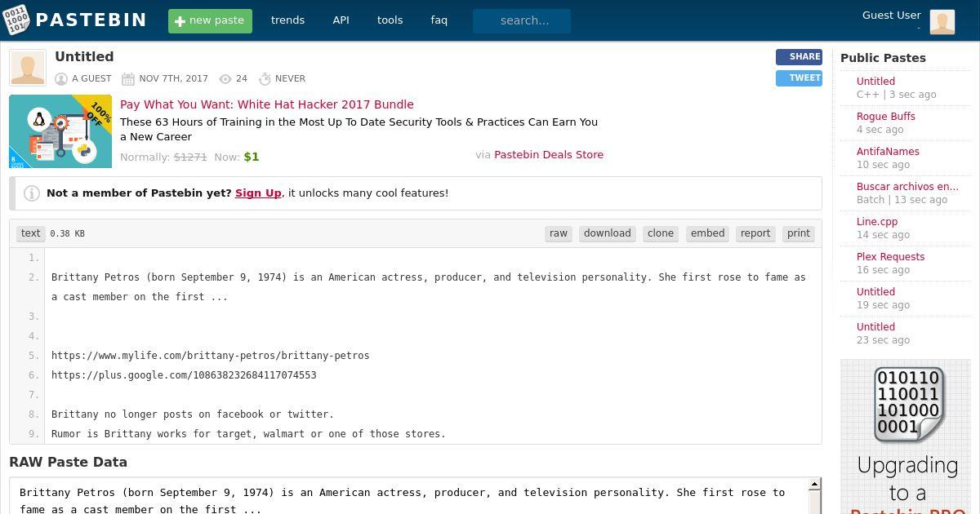The image size is (980, 514).
Task: Open Untitled paste from 23 sec ago
Action: pyautogui.click(x=875, y=327)
